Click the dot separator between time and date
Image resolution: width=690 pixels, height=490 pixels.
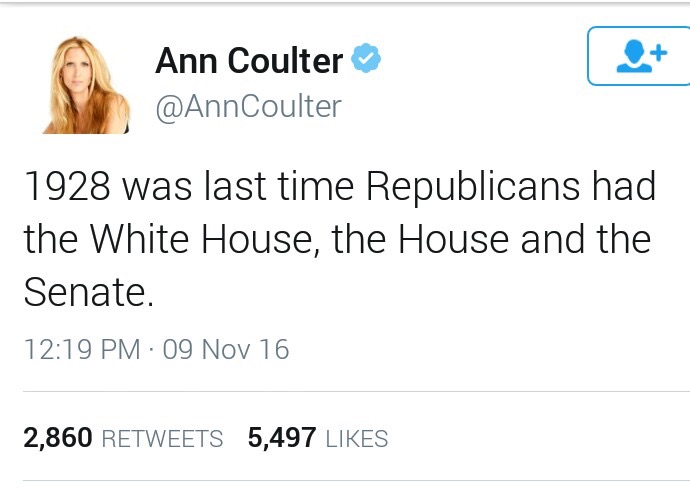tap(152, 350)
